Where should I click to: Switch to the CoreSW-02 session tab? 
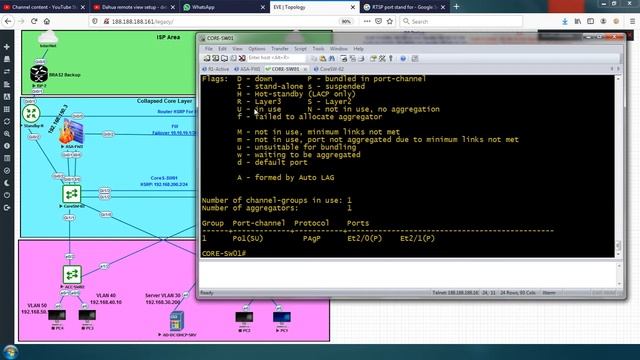tap(329, 69)
